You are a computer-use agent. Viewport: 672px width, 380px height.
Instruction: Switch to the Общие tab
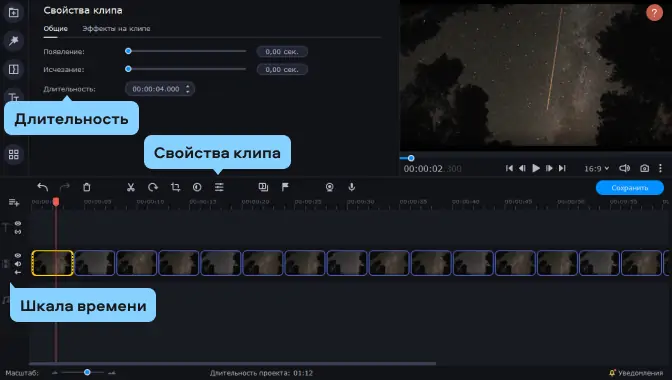(56, 29)
